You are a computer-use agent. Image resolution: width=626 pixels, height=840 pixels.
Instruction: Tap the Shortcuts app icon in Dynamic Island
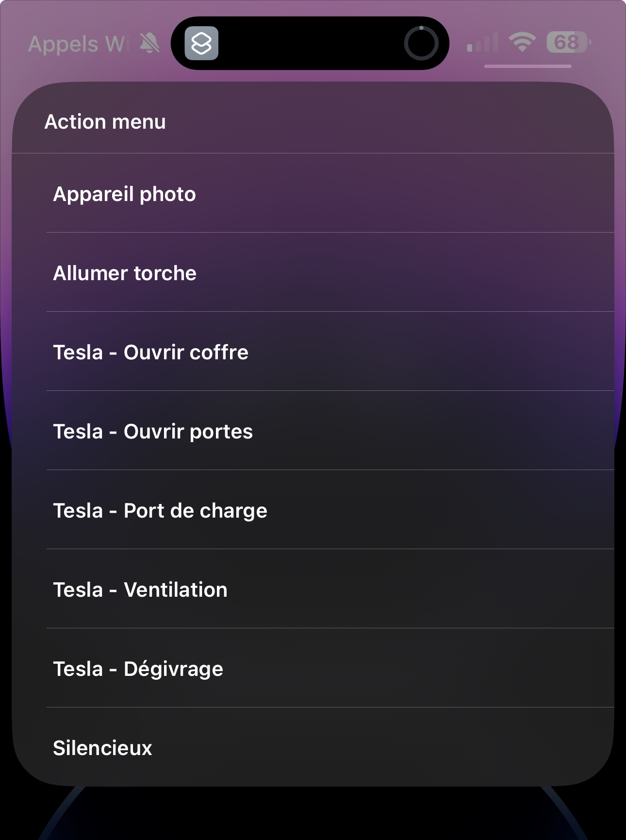[x=201, y=43]
